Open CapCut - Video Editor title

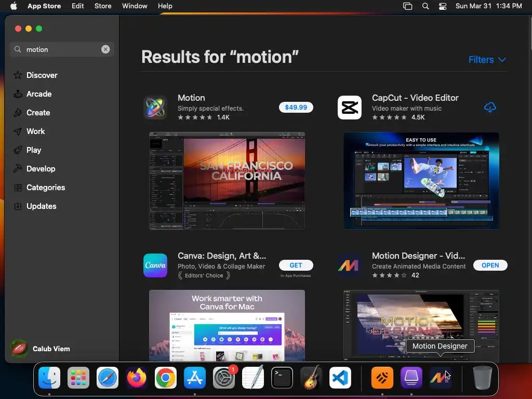[415, 98]
